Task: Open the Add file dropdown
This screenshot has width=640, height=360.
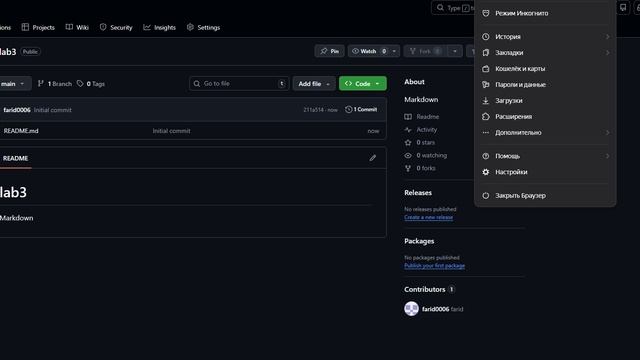Action: [x=314, y=84]
